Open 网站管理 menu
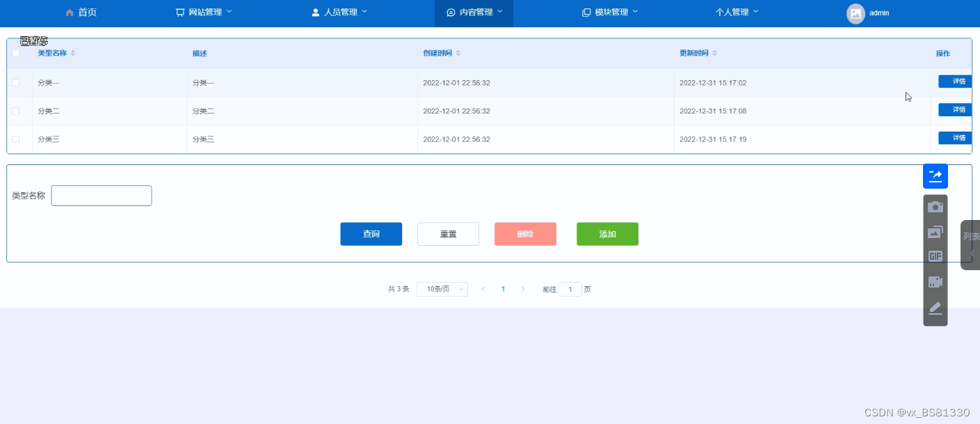The width and height of the screenshot is (980, 424). coord(204,13)
